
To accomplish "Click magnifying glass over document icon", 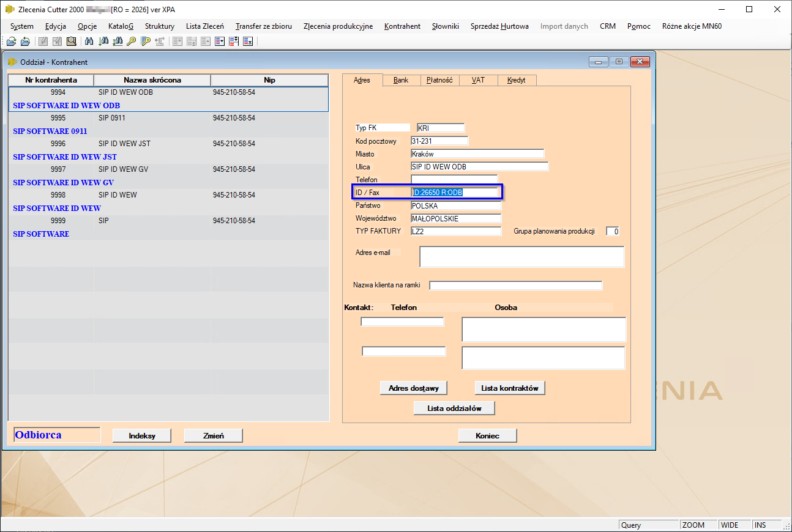I will pos(72,41).
